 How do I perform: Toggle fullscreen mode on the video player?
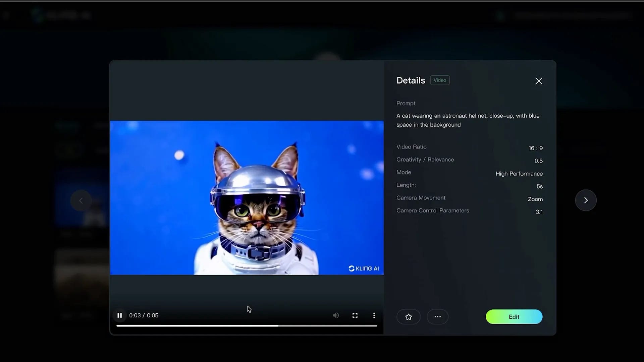click(355, 315)
